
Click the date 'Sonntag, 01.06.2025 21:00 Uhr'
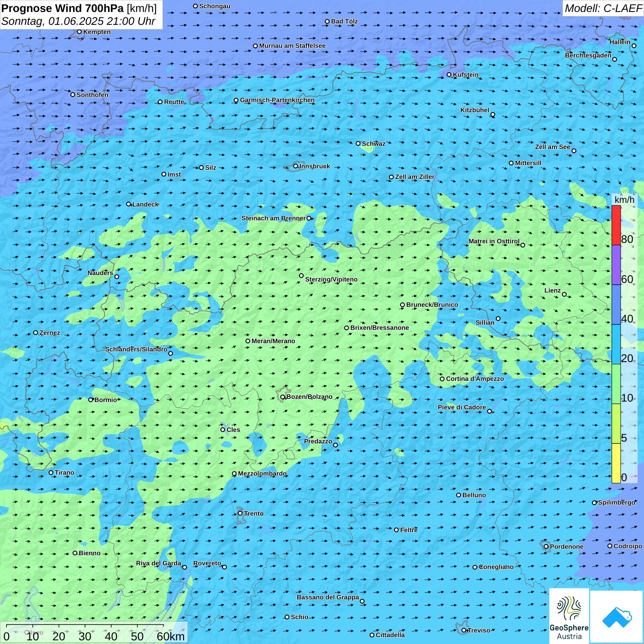pos(78,21)
